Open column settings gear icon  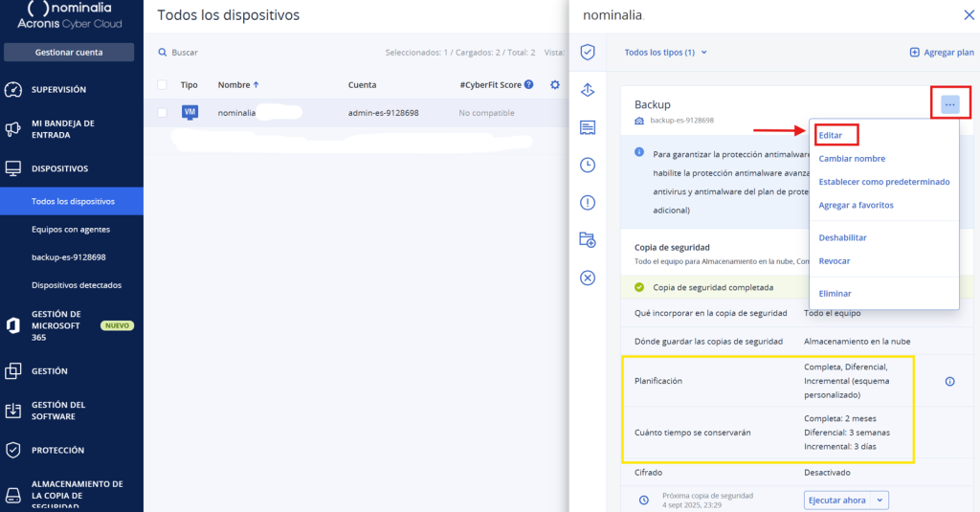coord(555,85)
